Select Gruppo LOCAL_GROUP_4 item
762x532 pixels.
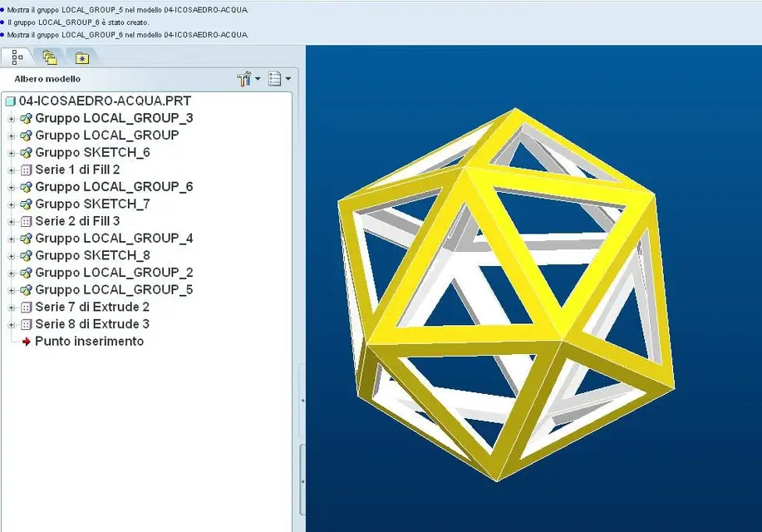(114, 239)
